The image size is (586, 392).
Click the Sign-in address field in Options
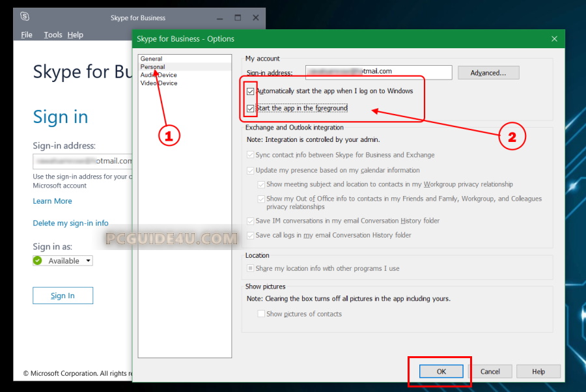pos(378,72)
